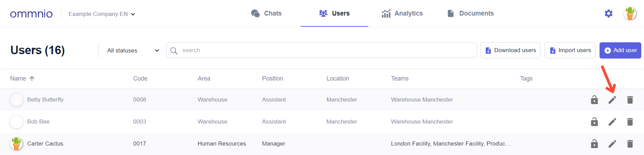Expand the All statuses filter
644x155 pixels.
133,50
